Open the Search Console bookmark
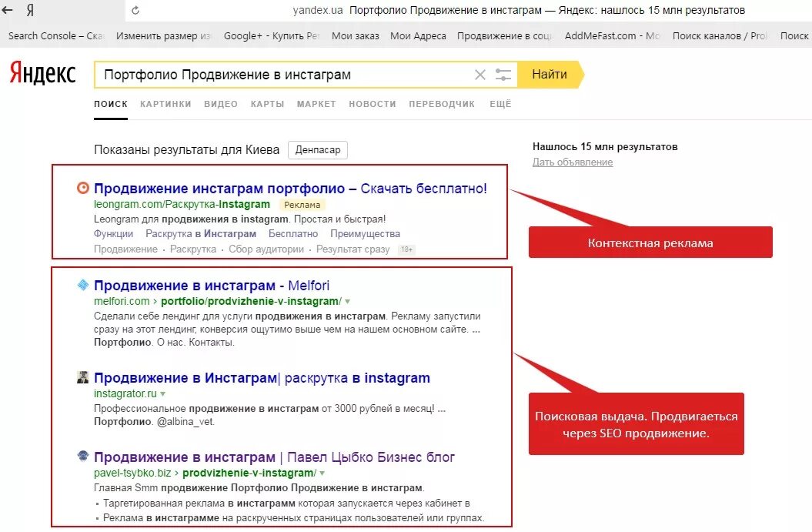812x532 pixels. pyautogui.click(x=56, y=35)
